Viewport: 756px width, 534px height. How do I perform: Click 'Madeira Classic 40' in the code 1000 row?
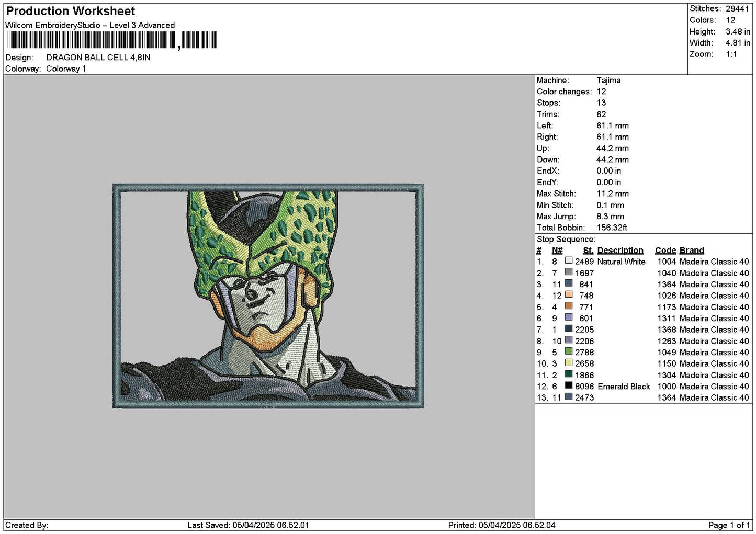[714, 387]
